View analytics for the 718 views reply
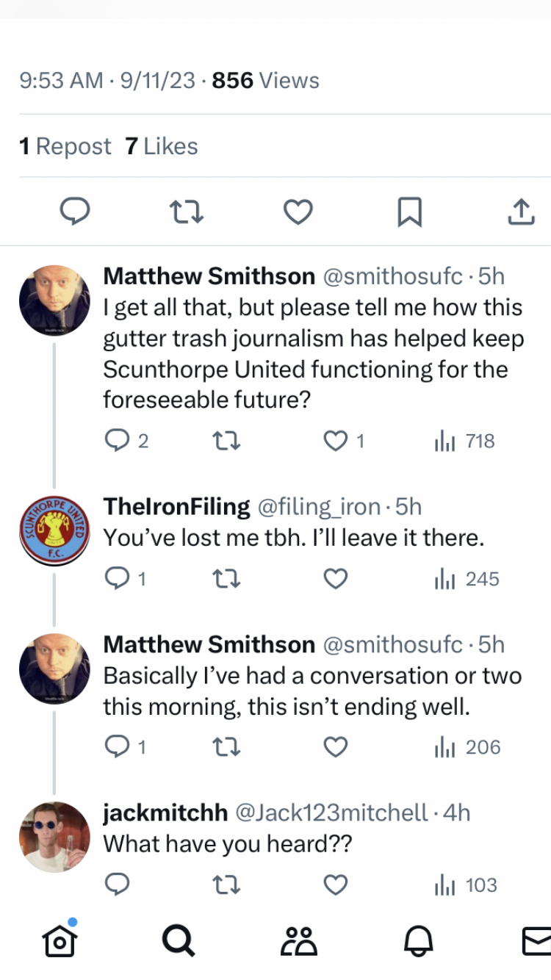Image resolution: width=551 pixels, height=980 pixels. click(464, 441)
